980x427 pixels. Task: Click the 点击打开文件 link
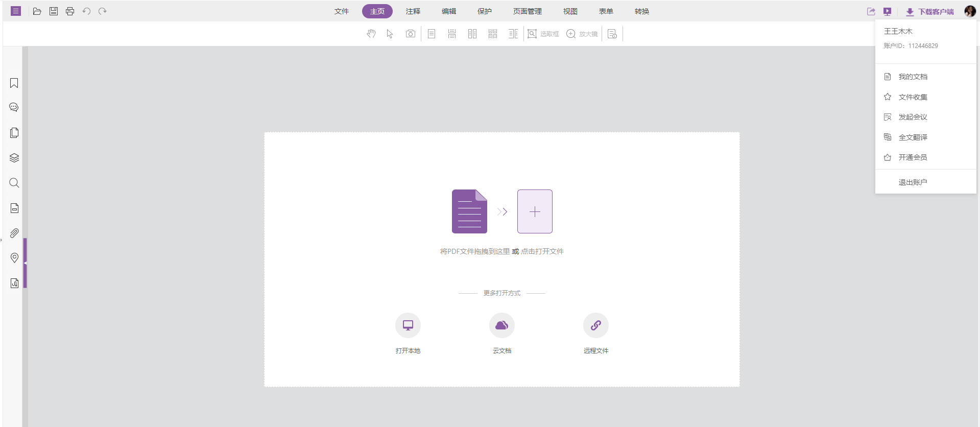pyautogui.click(x=542, y=251)
